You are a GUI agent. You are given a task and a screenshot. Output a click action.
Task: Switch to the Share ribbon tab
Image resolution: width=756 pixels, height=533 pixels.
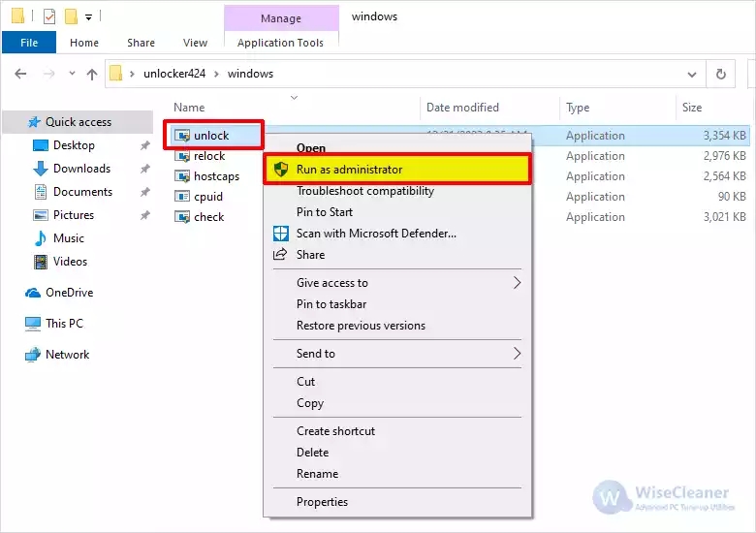(141, 43)
